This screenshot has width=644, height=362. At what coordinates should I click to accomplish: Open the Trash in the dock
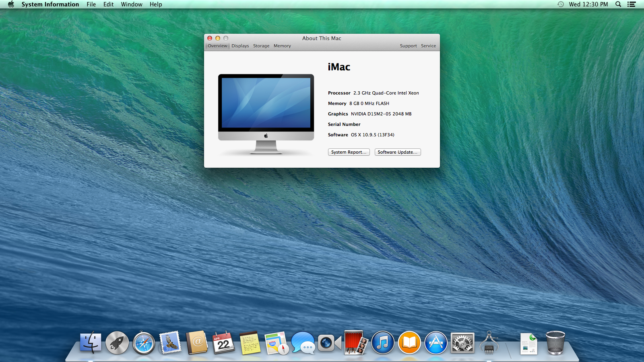[x=555, y=343]
